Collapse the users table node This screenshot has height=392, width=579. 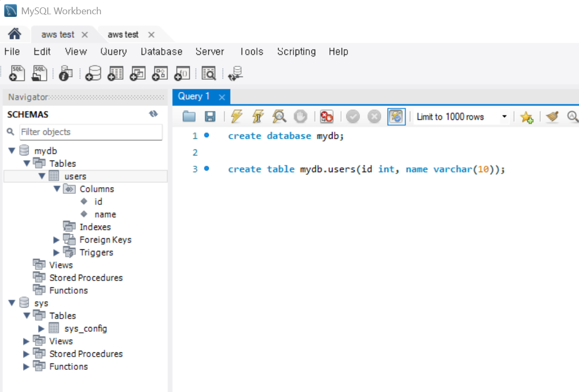[42, 176]
